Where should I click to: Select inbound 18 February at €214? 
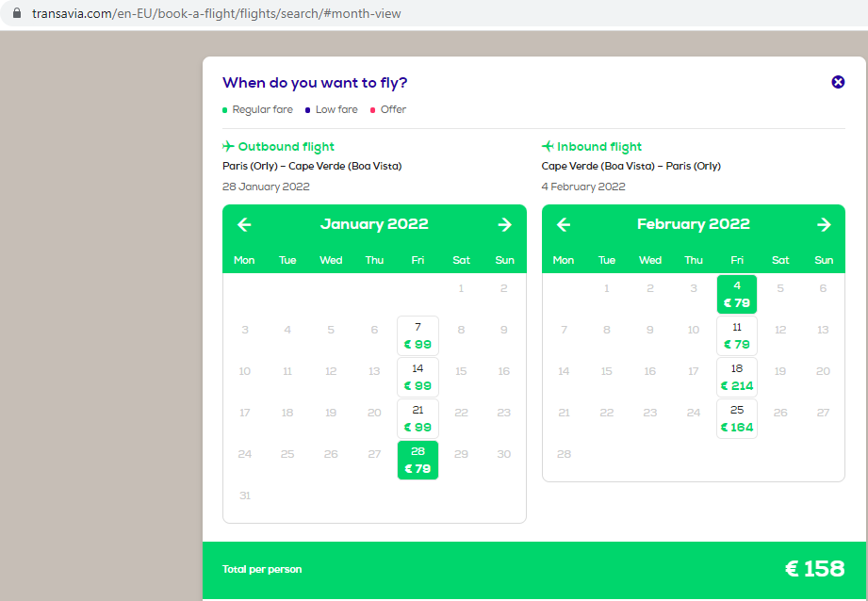737,377
